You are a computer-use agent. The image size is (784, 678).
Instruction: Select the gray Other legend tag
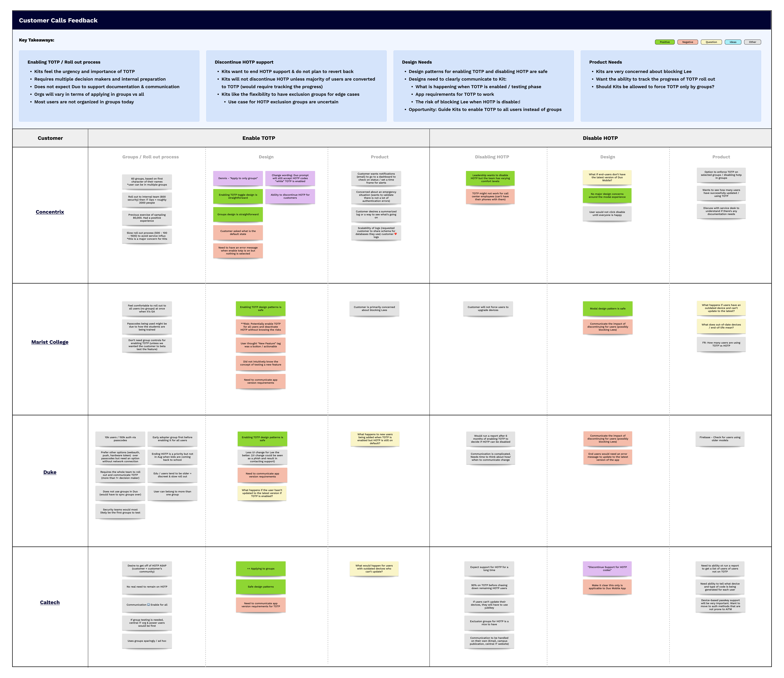[752, 42]
